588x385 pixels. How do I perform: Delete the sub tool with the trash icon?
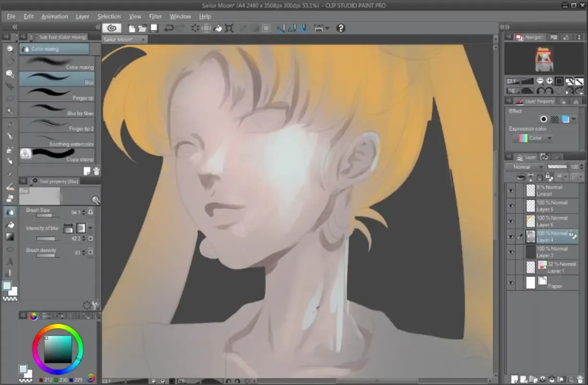point(96,171)
